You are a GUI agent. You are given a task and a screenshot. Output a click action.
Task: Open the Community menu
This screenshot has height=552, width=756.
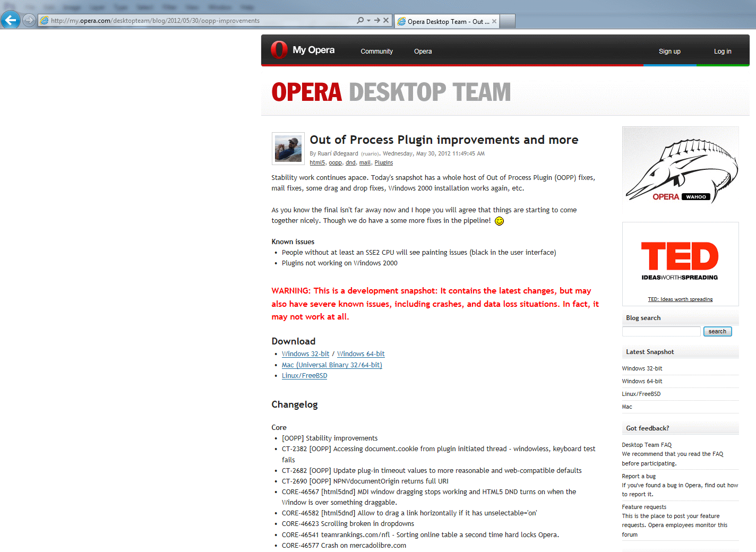click(376, 51)
